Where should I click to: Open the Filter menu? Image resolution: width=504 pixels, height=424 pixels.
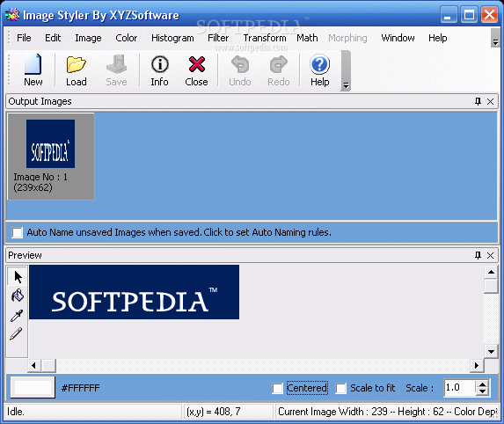click(218, 38)
